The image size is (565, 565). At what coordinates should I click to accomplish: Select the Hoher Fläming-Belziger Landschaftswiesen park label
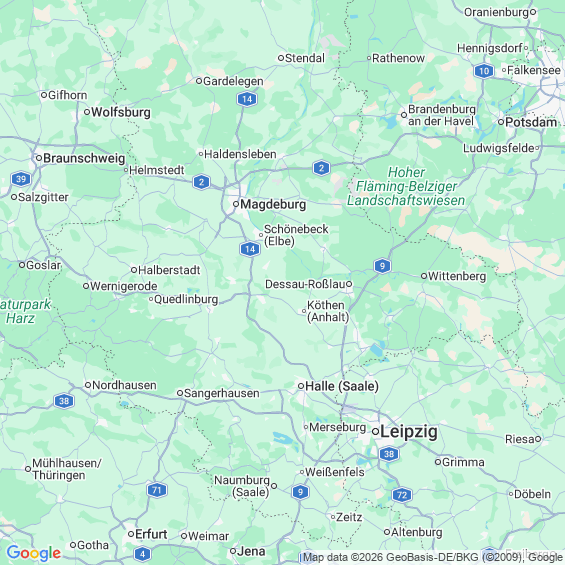[x=406, y=186]
